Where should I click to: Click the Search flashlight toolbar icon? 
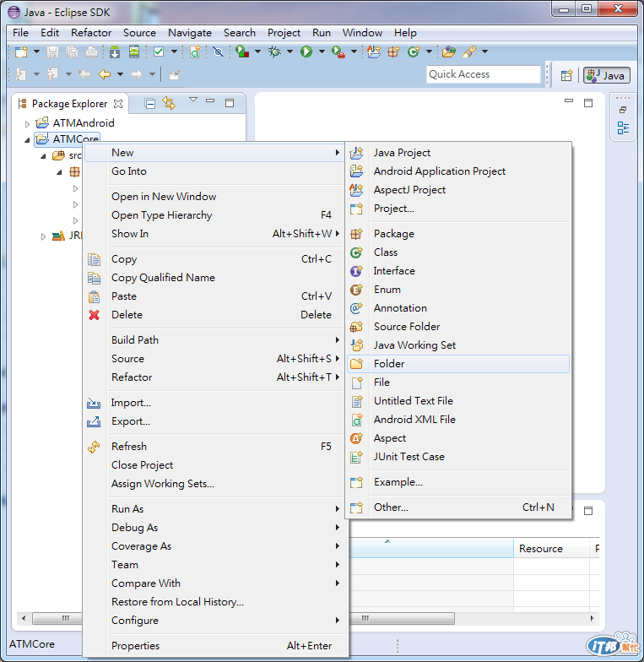pos(469,52)
